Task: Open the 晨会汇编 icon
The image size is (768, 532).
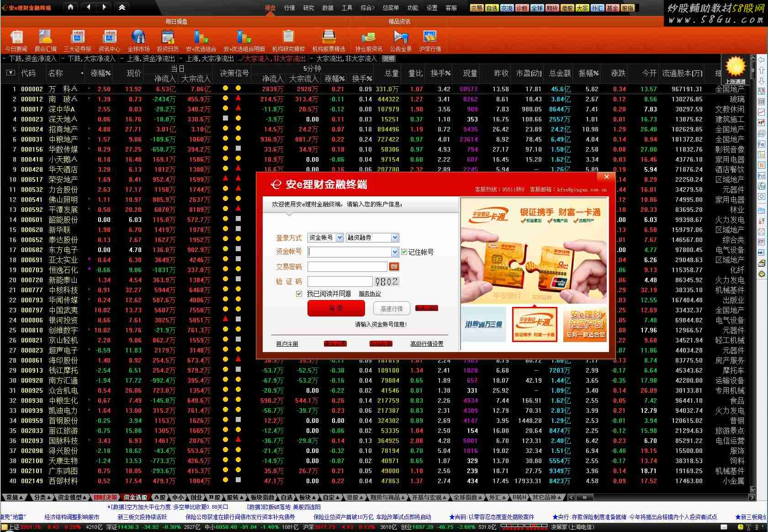Action: tap(45, 40)
